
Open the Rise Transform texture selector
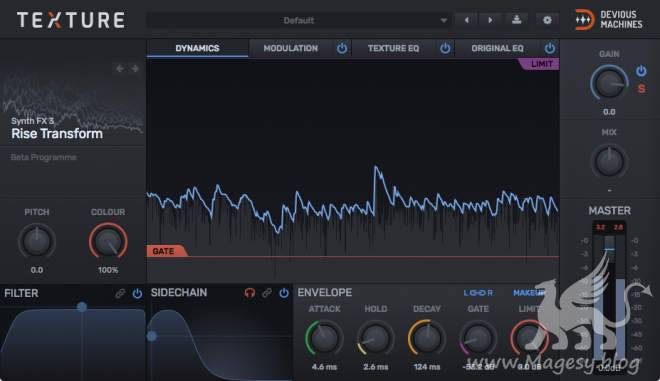tap(57, 133)
